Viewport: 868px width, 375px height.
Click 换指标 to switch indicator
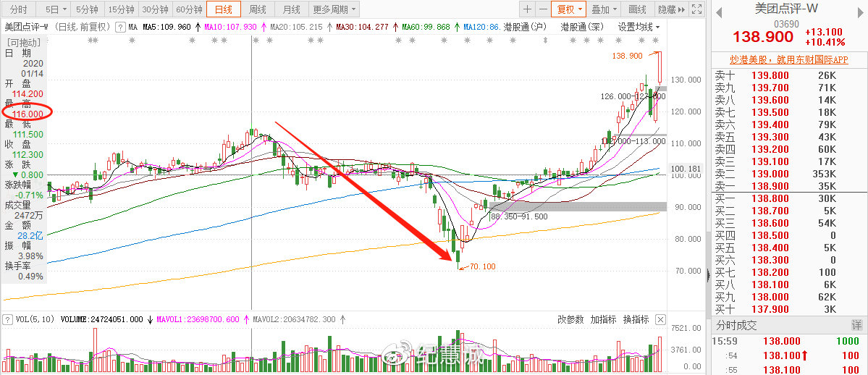636,319
